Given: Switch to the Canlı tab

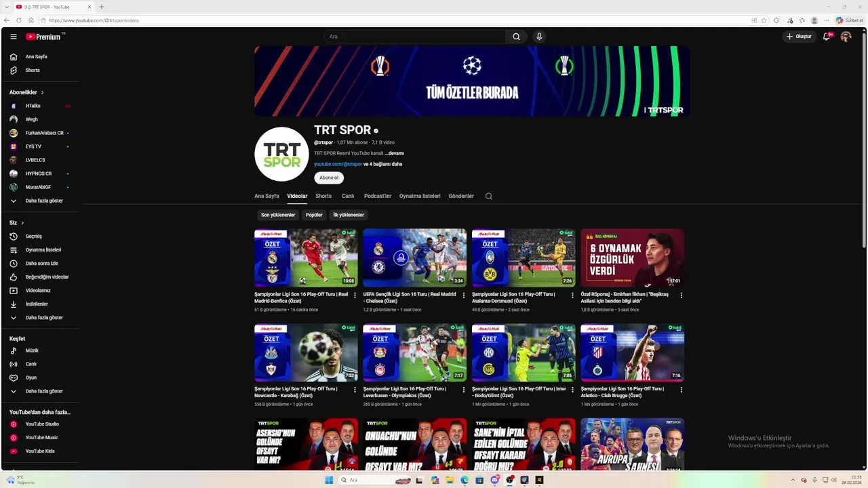Looking at the screenshot, I should [x=348, y=196].
